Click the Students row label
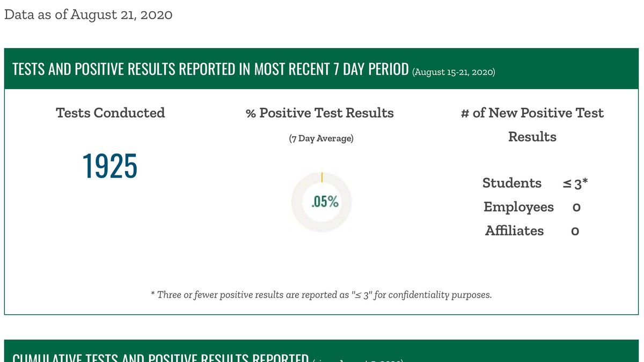The width and height of the screenshot is (644, 362). coord(511,183)
